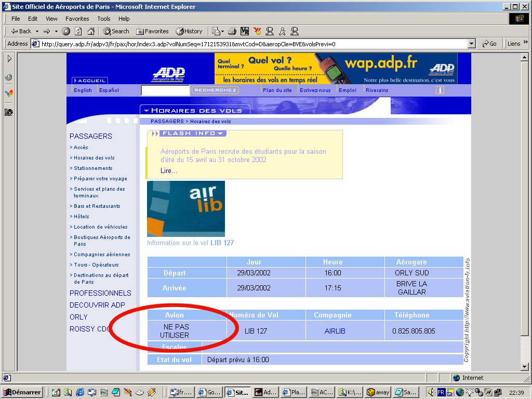Click the address bar URL field
The width and height of the screenshot is (532, 399).
click(x=249, y=44)
